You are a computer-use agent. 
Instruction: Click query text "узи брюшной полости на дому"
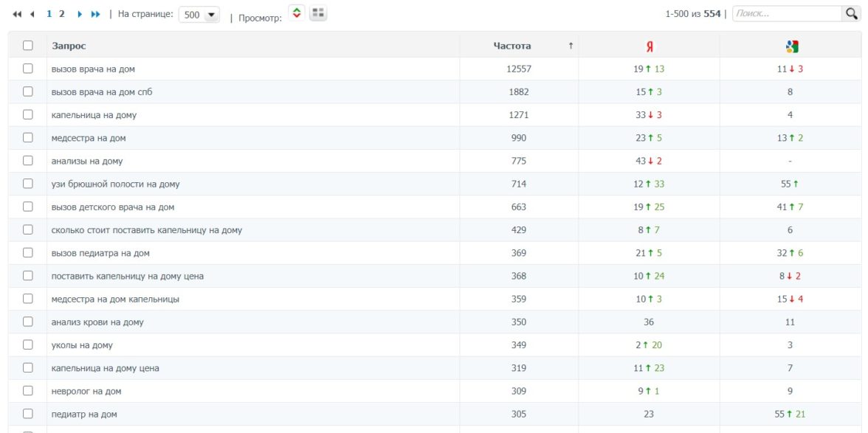[x=116, y=184]
